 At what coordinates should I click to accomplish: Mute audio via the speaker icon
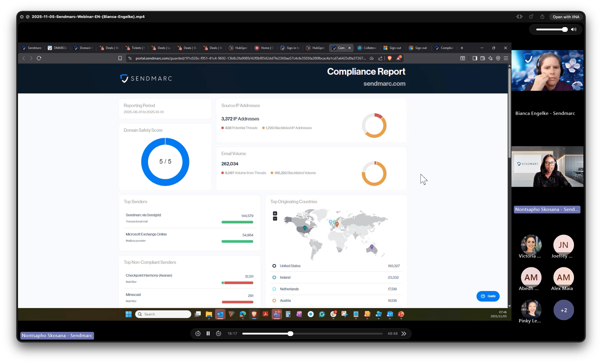pos(574,30)
